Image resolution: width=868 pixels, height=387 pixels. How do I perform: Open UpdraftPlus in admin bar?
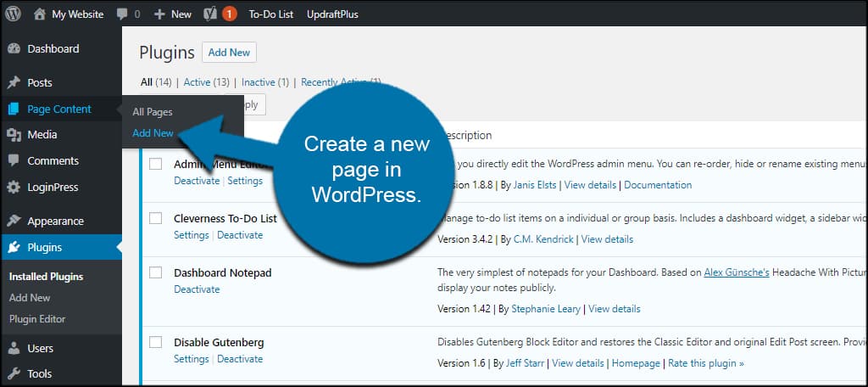tap(332, 14)
